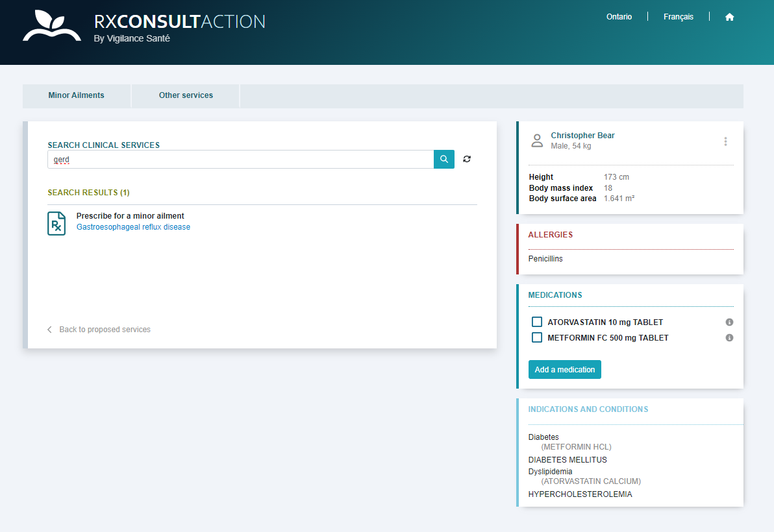The height and width of the screenshot is (532, 774).
Task: Click the Ontario region link
Action: [x=618, y=17]
